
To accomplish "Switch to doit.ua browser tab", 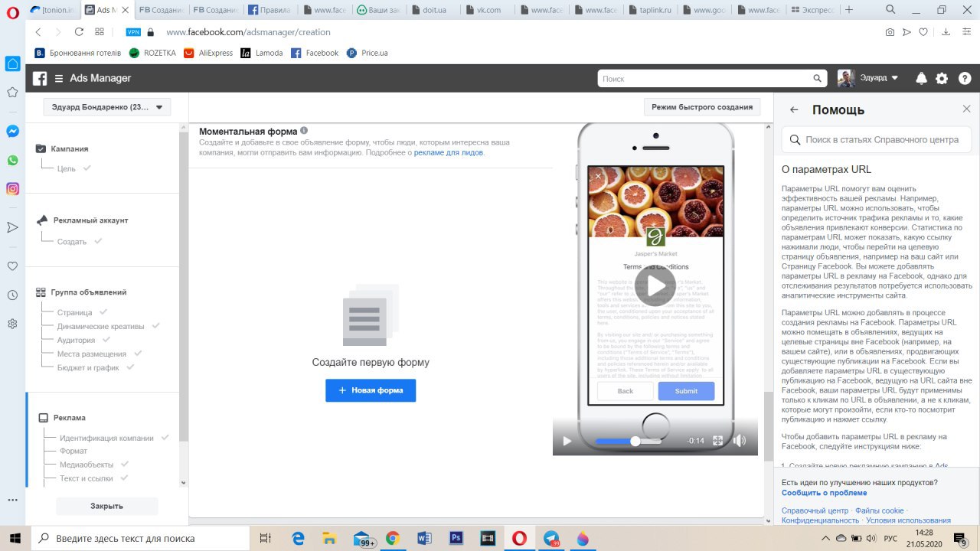I will pos(433,10).
